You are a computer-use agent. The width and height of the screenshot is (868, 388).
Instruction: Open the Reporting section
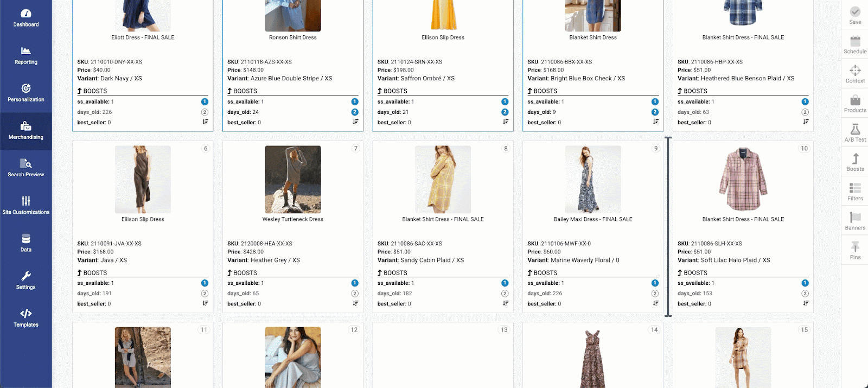(26, 56)
